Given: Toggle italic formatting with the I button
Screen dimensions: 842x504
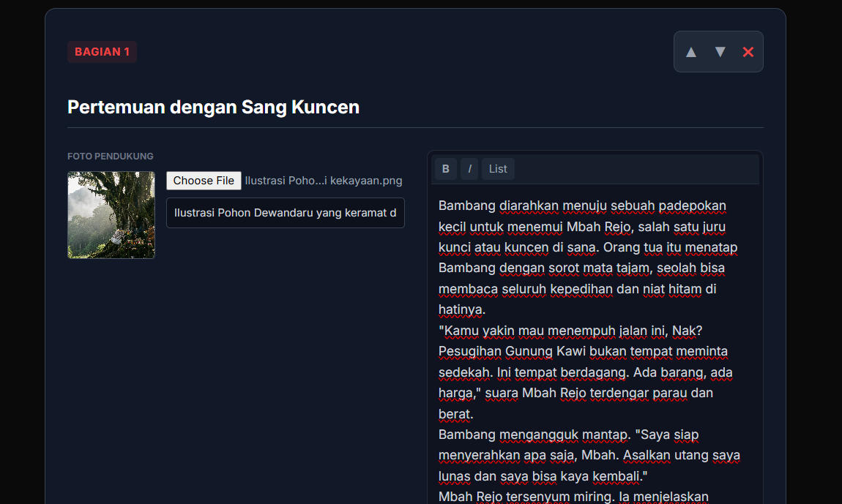Looking at the screenshot, I should (x=469, y=169).
